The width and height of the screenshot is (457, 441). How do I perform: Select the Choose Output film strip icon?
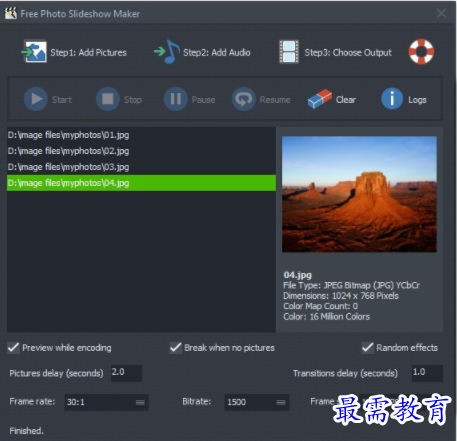pyautogui.click(x=289, y=52)
